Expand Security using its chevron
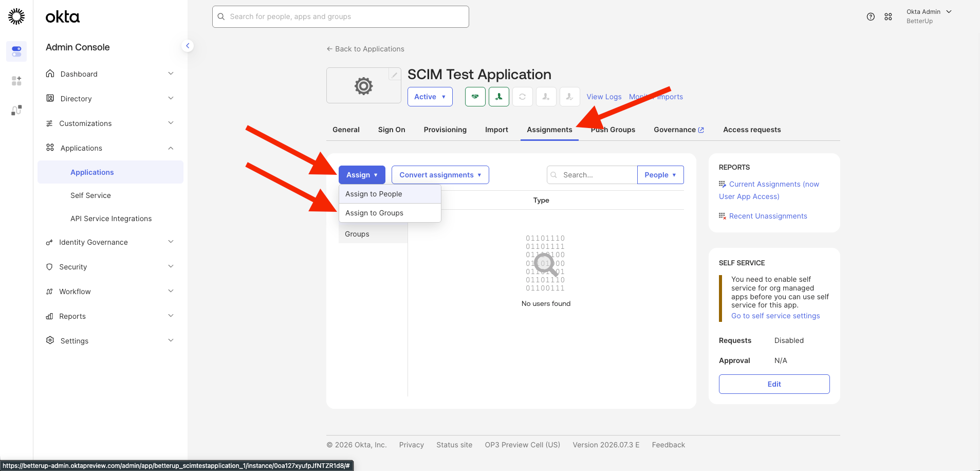 (x=171, y=266)
